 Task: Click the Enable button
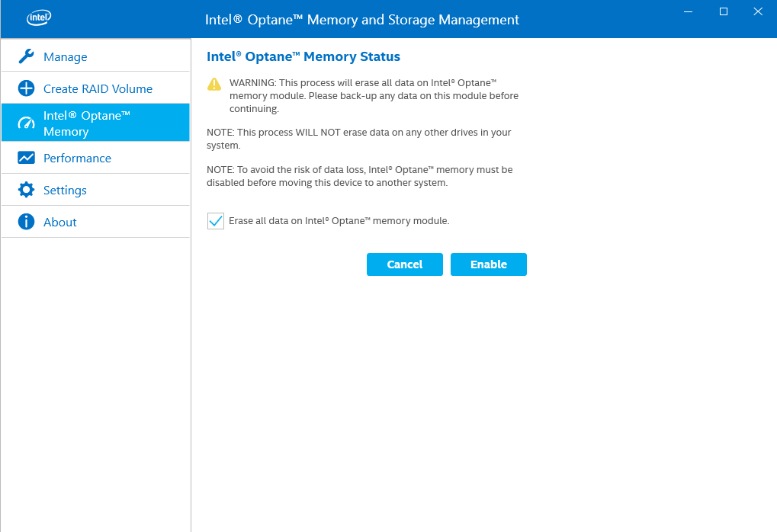tap(488, 264)
